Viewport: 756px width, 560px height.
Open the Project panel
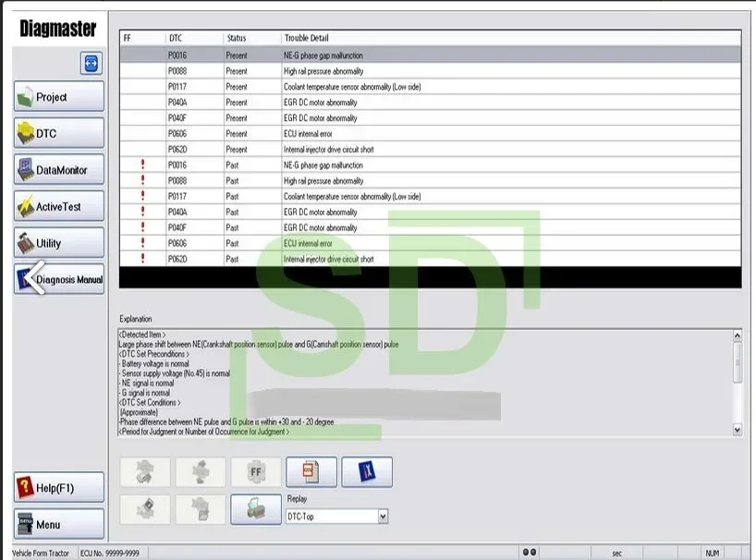(x=58, y=97)
